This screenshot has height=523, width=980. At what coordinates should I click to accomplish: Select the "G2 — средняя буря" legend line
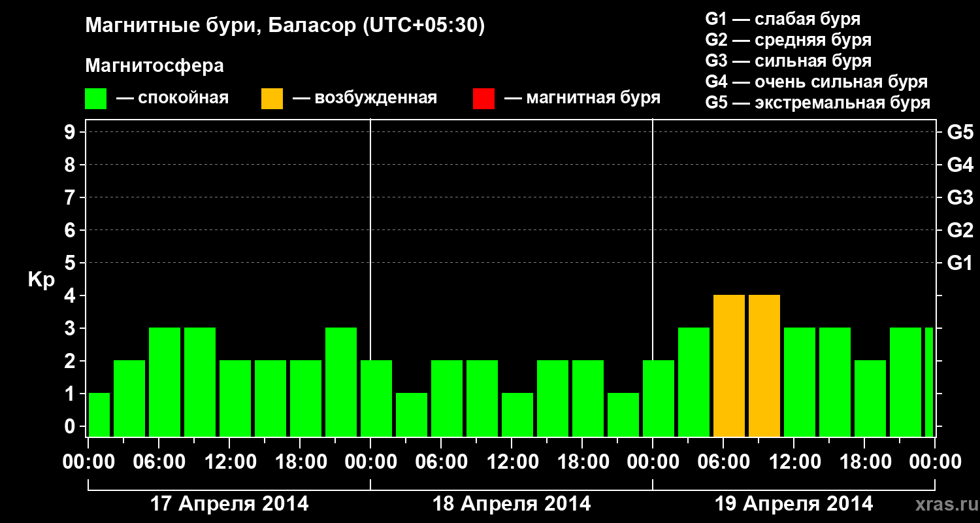click(789, 40)
